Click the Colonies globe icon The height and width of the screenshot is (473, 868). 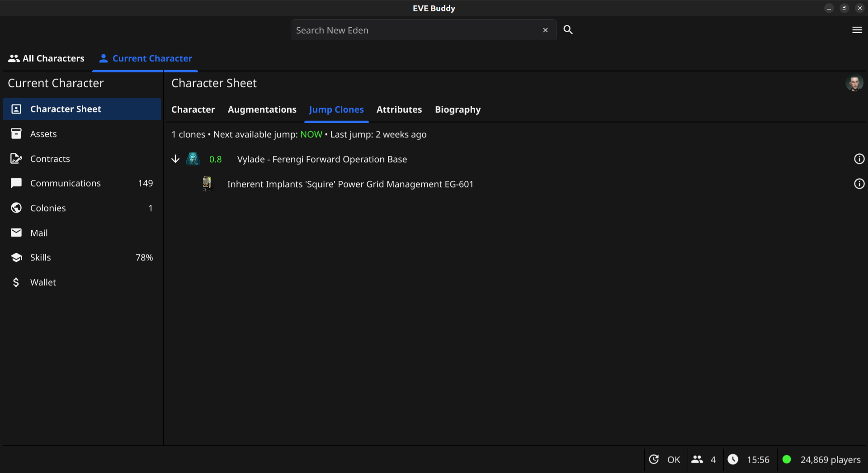coord(16,208)
